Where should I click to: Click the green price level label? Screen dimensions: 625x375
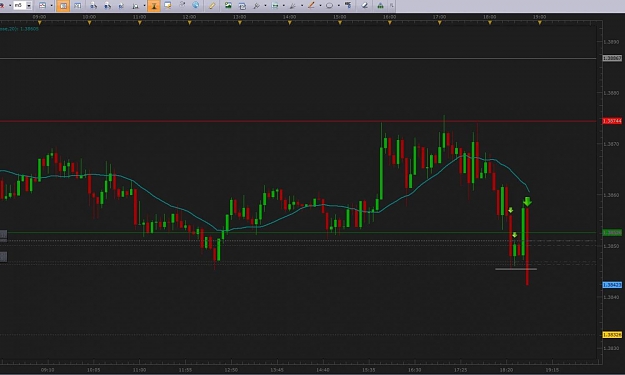[x=612, y=232]
